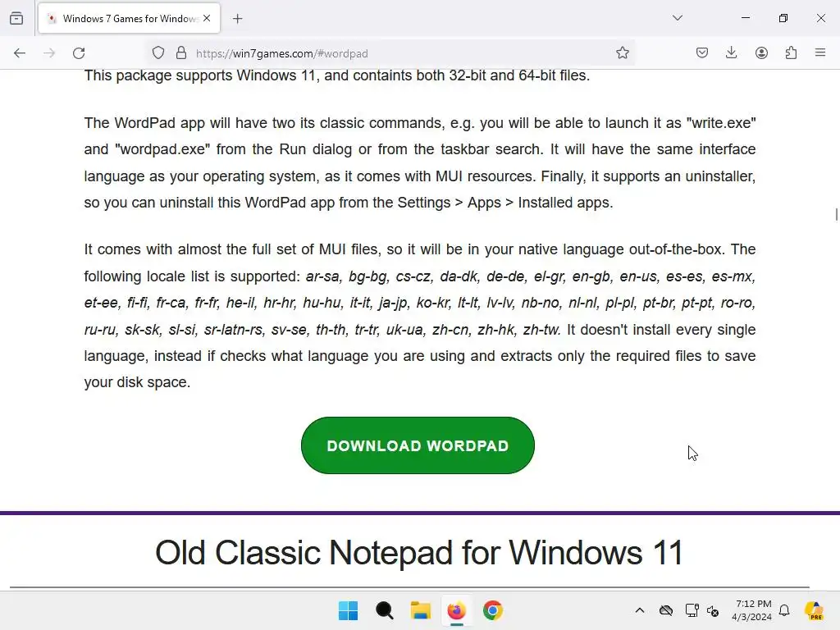Open clock and calendar showing 7:12 PM
The image size is (840, 630).
point(753,610)
